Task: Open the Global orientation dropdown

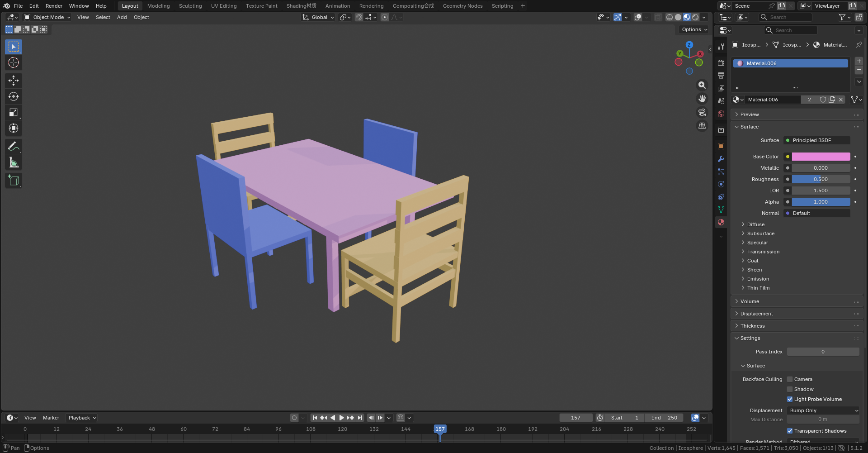Action: [x=318, y=17]
